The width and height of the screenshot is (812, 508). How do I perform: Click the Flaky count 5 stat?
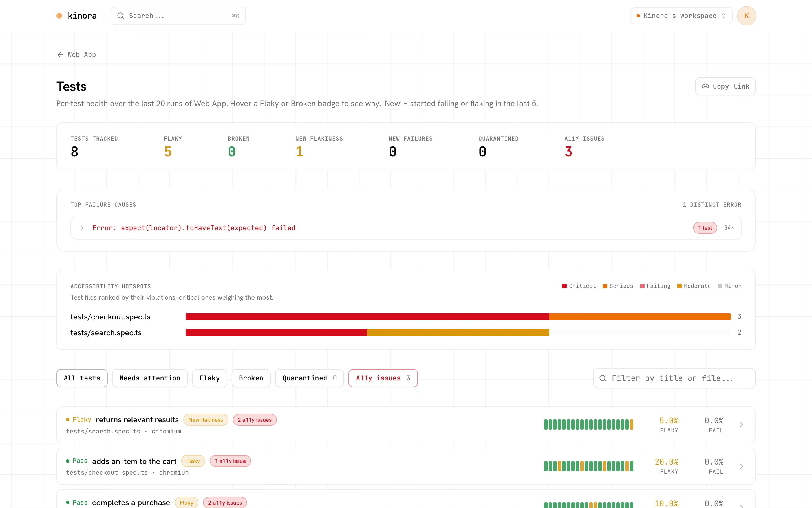click(x=168, y=152)
